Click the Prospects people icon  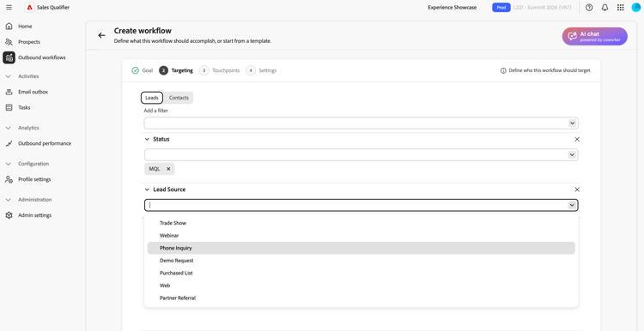pyautogui.click(x=9, y=42)
